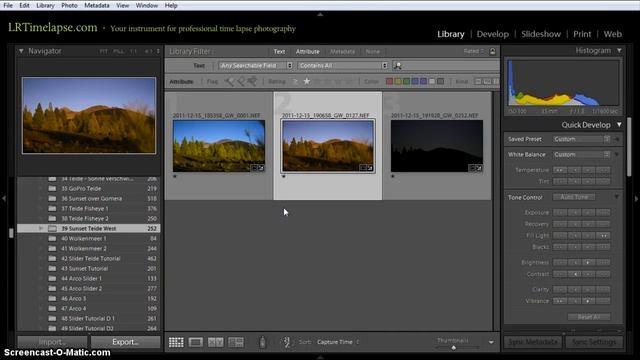
Task: Set one-star rating filter
Action: 307,82
